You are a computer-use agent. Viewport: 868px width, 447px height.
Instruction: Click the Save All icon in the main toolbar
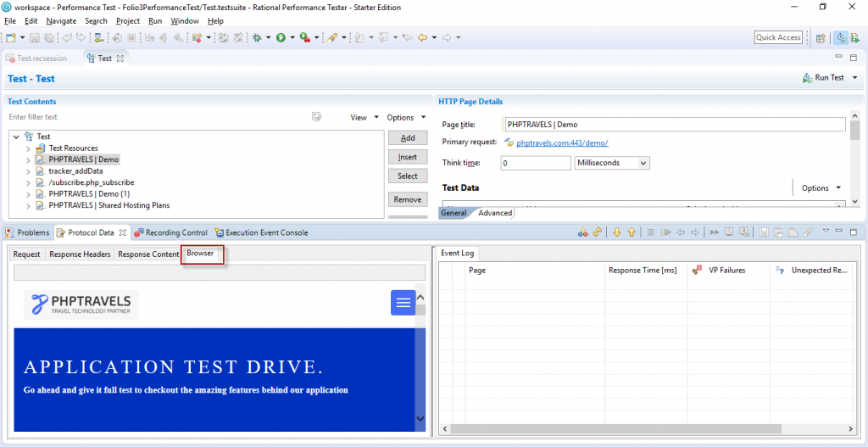click(48, 37)
